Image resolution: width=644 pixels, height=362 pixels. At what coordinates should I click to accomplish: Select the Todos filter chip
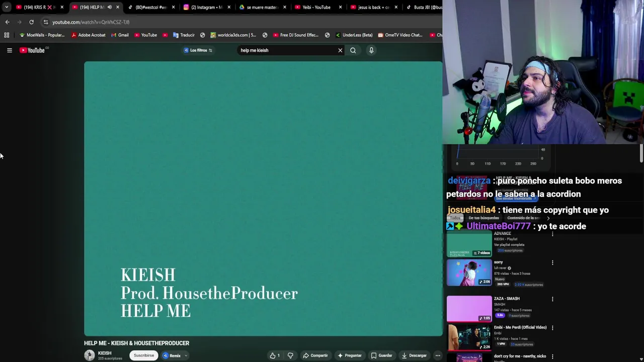(455, 218)
